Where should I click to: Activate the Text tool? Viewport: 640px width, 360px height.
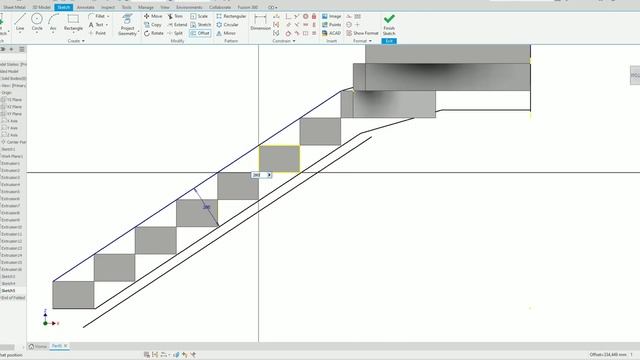click(x=96, y=24)
